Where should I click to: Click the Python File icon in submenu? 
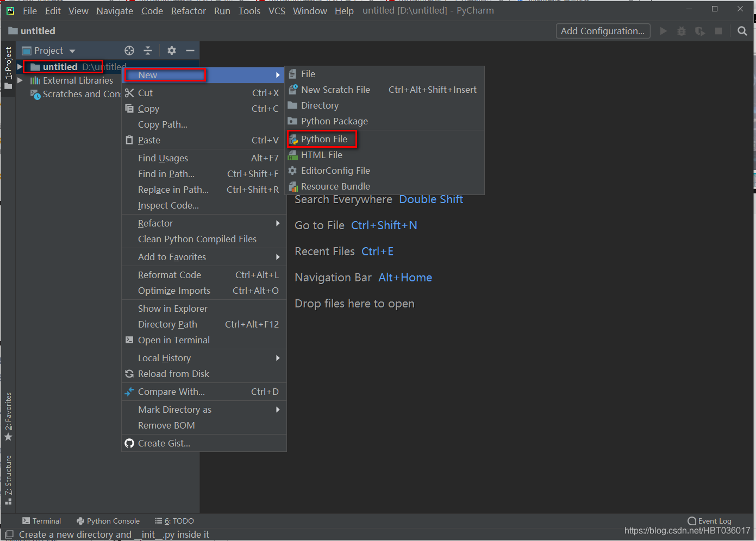[x=293, y=140]
